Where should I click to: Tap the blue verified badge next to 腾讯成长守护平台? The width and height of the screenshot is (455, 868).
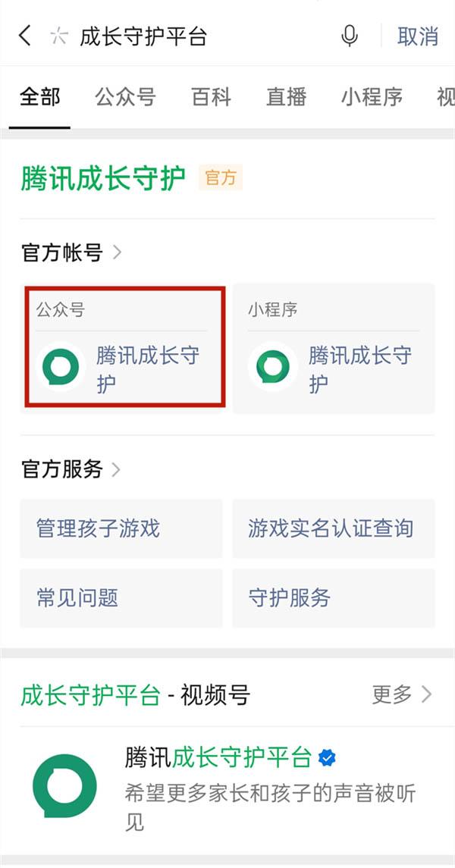[x=325, y=755]
